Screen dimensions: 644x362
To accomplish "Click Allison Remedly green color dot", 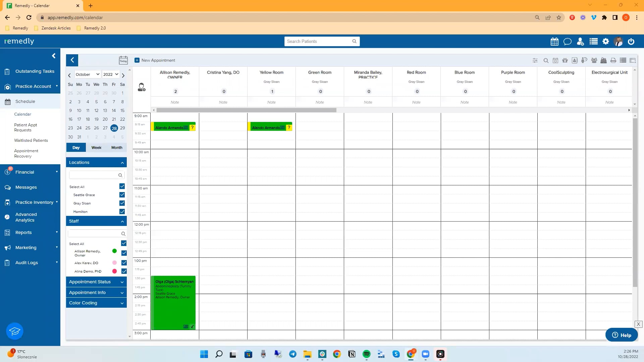I will tap(114, 251).
